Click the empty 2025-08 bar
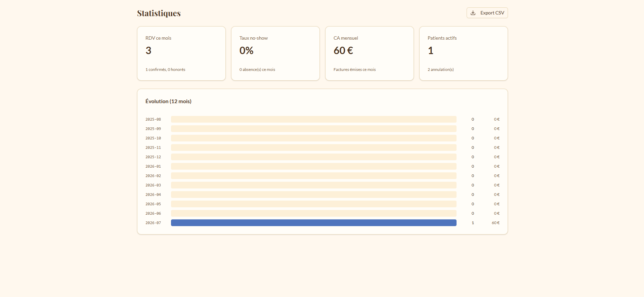The image size is (644, 297). [314, 119]
